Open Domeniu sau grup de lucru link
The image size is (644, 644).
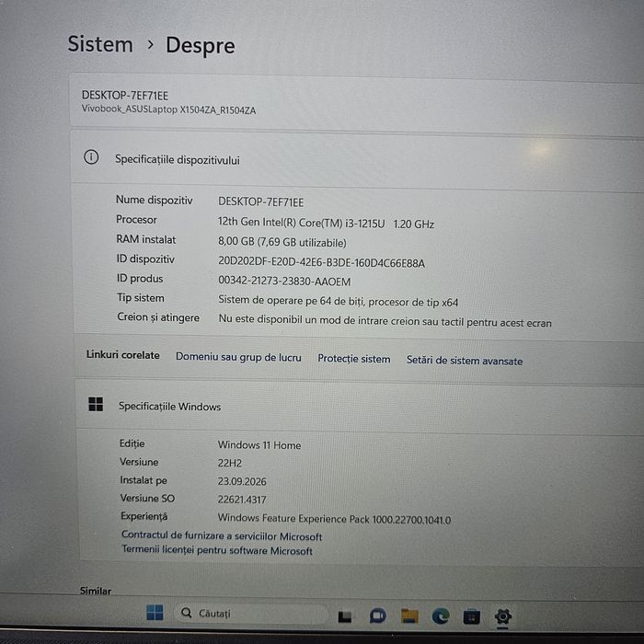[x=238, y=357]
